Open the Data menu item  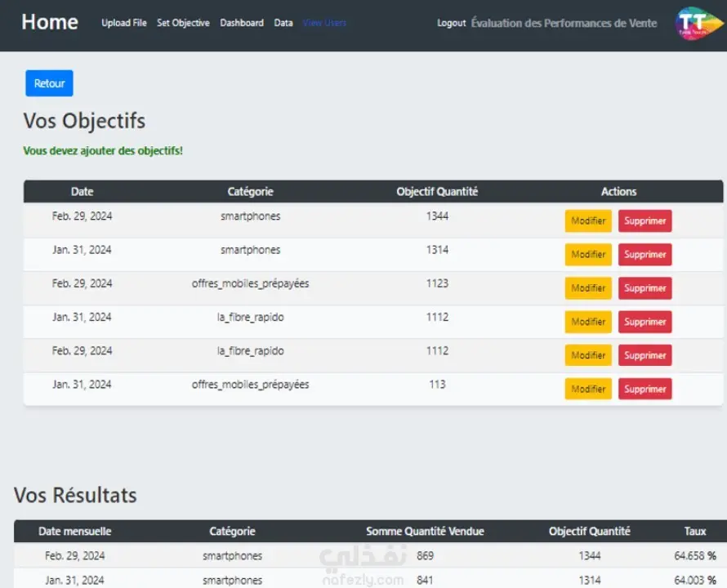tap(283, 23)
